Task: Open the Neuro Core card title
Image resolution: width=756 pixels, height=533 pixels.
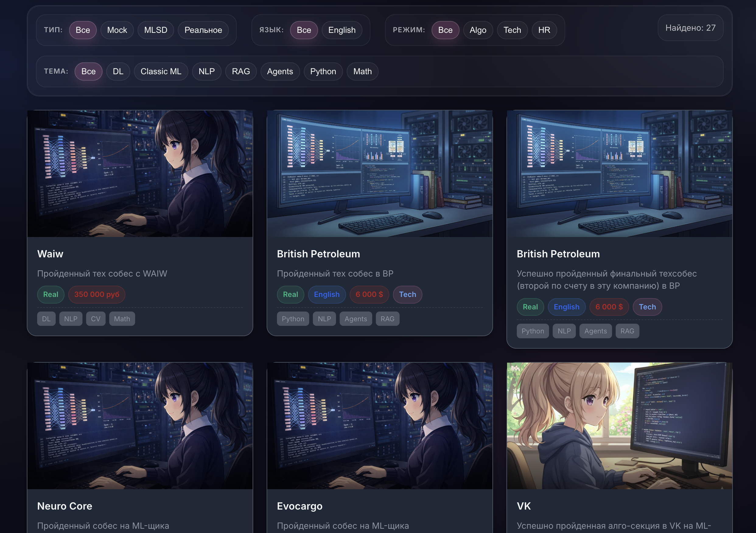Action: 65,506
